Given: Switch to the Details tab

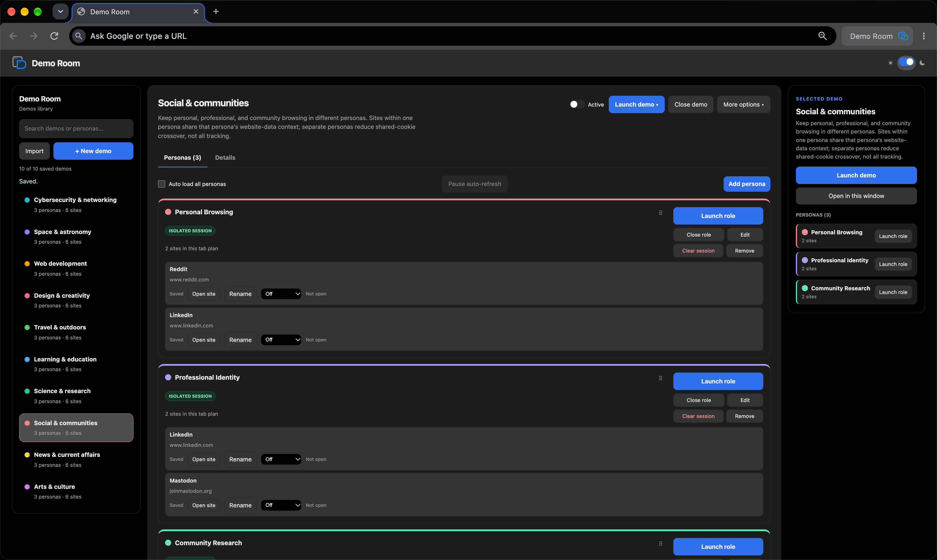Looking at the screenshot, I should tap(225, 158).
